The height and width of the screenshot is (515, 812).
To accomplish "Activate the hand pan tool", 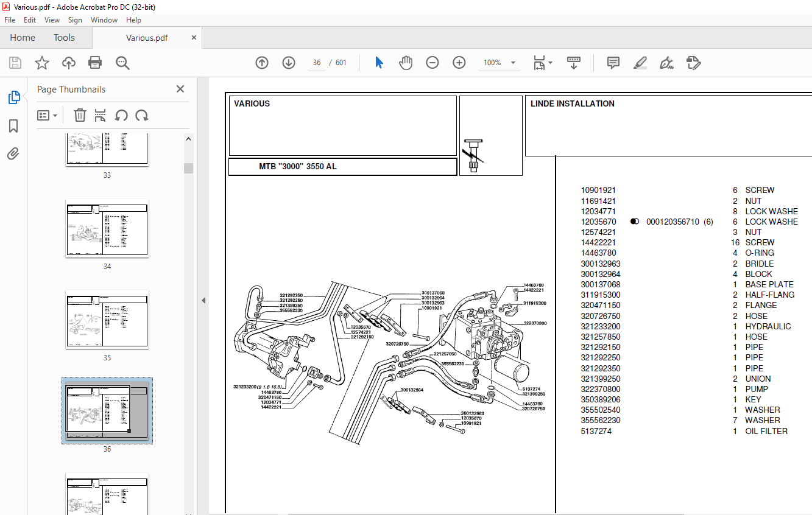I will point(406,63).
